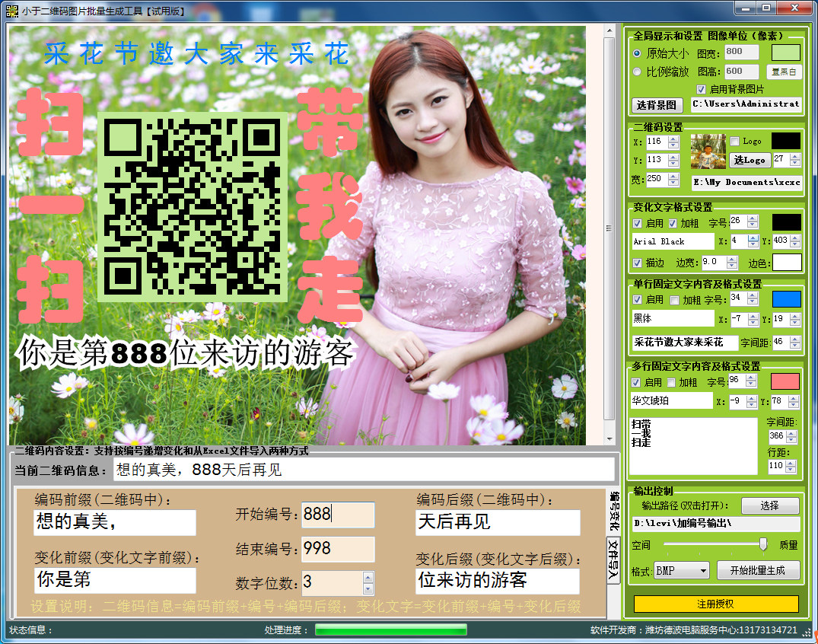
Task: Click the 变化前缀 field containing 你是第
Action: click(x=115, y=580)
